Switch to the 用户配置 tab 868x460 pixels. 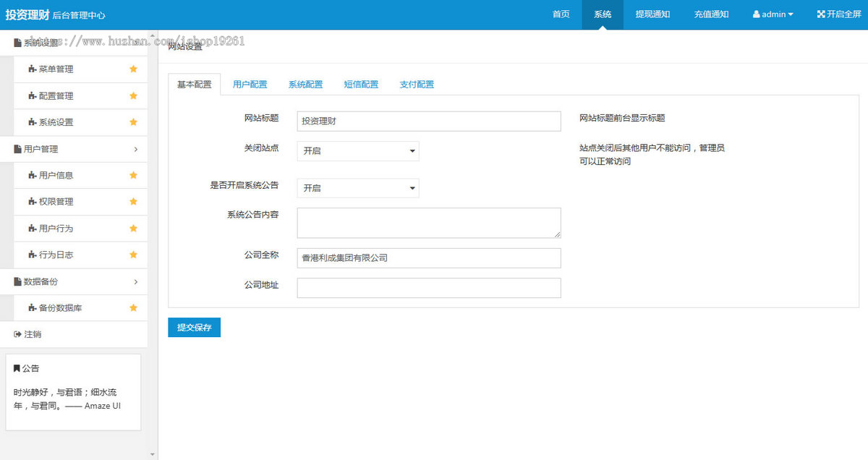pos(250,84)
